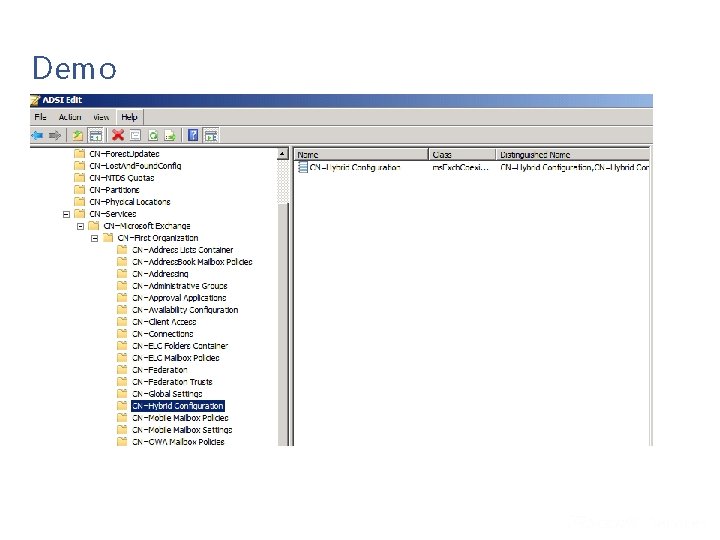Click the Forward arrow toolbar icon
Image resolution: width=720 pixels, height=540 pixels.
(55, 135)
